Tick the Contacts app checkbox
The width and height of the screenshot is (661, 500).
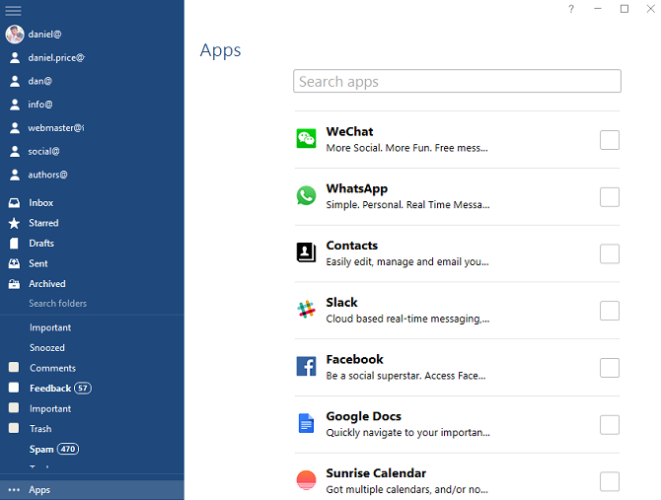(610, 254)
